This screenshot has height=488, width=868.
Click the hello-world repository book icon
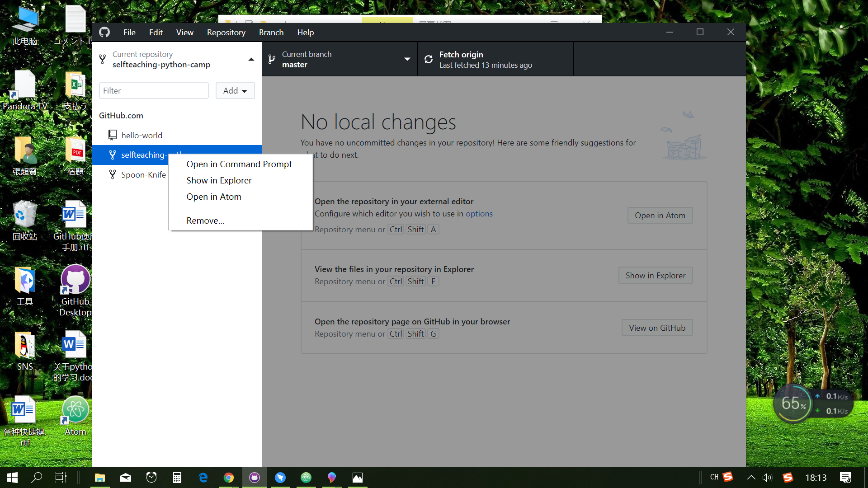tap(113, 135)
